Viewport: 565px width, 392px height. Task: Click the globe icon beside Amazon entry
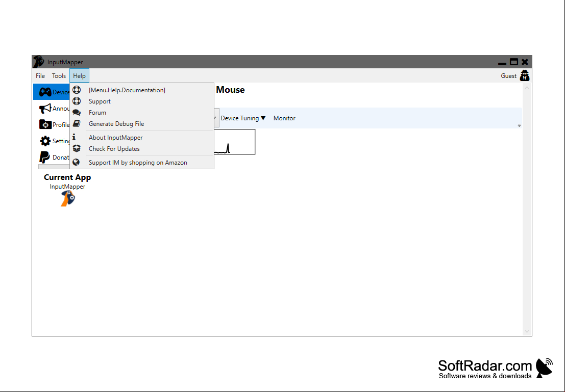76,162
